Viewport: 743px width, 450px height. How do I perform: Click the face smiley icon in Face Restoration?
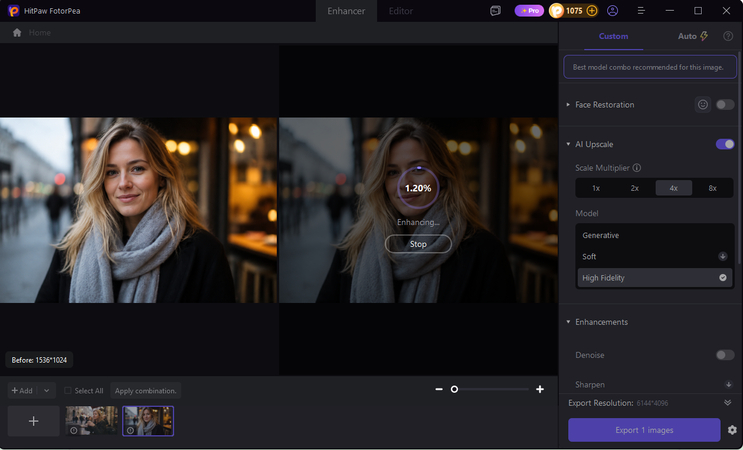click(x=703, y=105)
